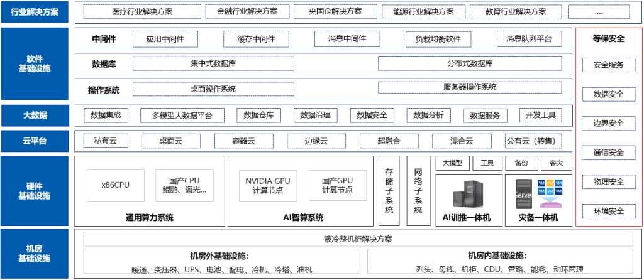Select the 服务器操作系统 box
The width and height of the screenshot is (644, 280).
click(469, 87)
